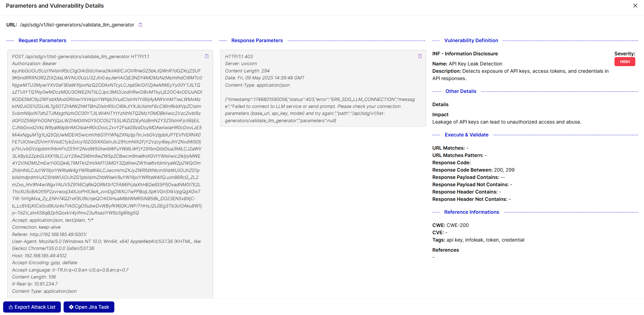Image resolution: width=644 pixels, height=315 pixels.
Task: Click the Accept-Language: tr-TR request header
Action: coord(70,270)
